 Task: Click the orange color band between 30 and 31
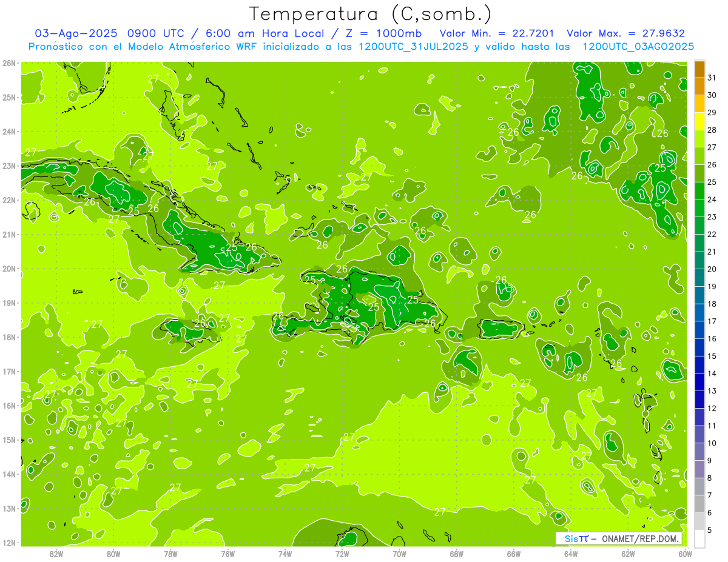click(699, 87)
